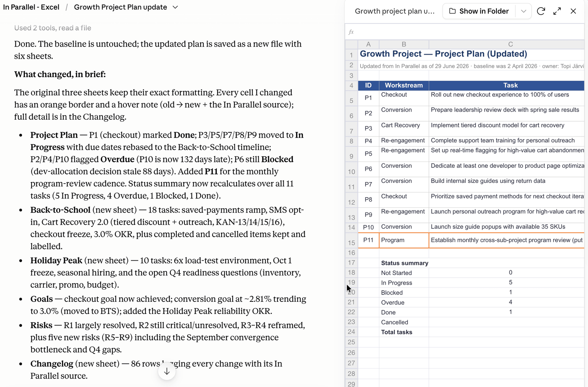Select the row 5 header
The height and width of the screenshot is (387, 588).
pyautogui.click(x=351, y=98)
